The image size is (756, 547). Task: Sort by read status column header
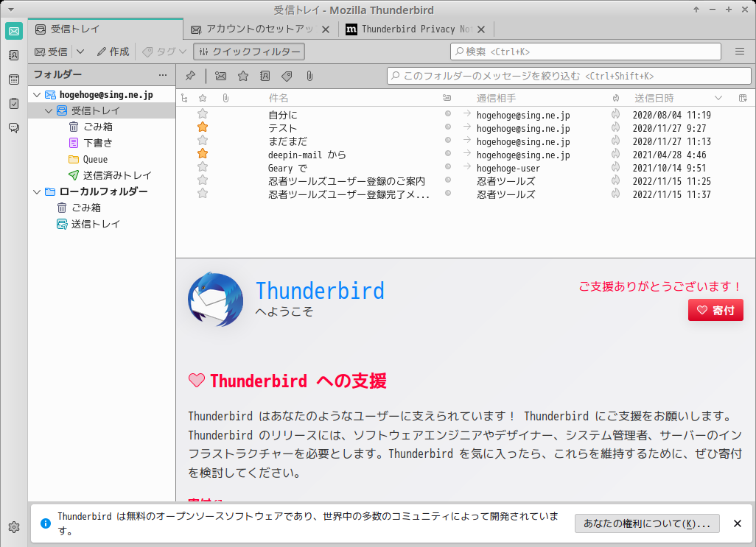click(x=447, y=98)
